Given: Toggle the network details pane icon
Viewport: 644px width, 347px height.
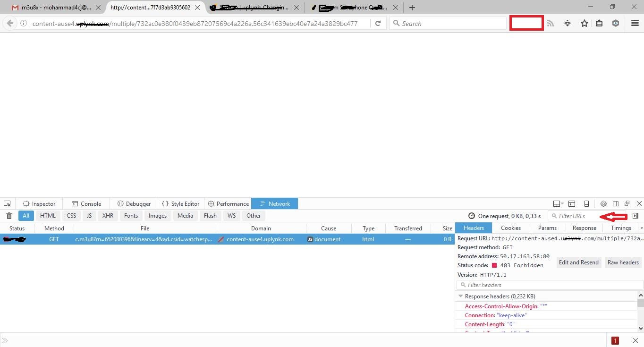Looking at the screenshot, I should (x=636, y=216).
